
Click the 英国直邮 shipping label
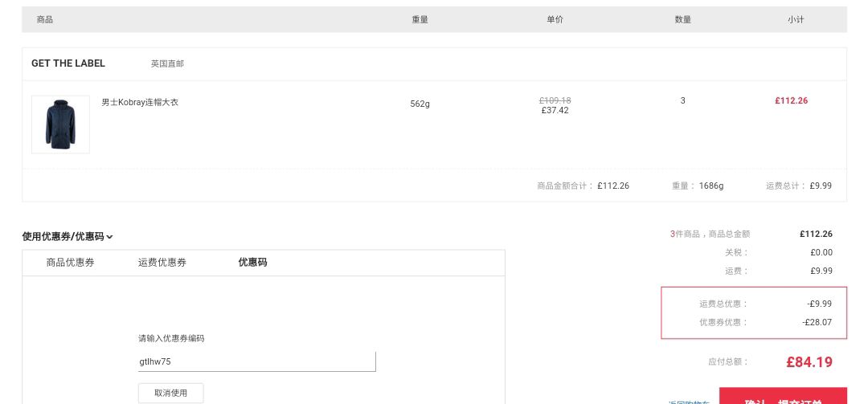click(x=167, y=63)
